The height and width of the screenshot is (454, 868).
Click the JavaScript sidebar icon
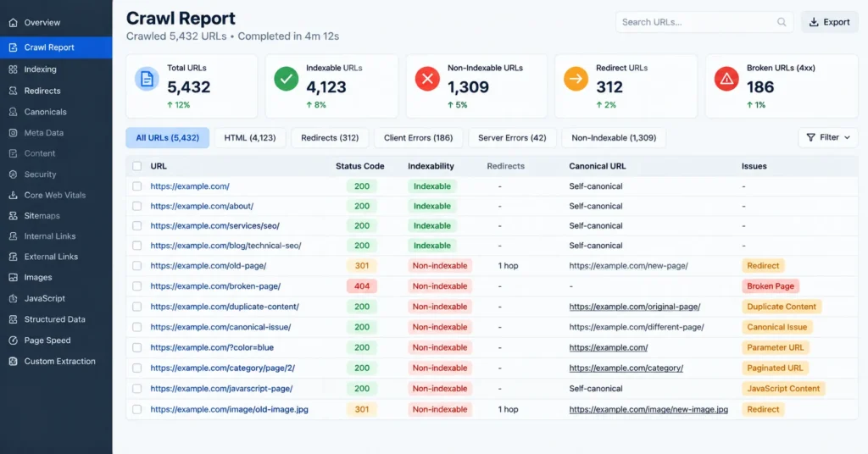[13, 299]
